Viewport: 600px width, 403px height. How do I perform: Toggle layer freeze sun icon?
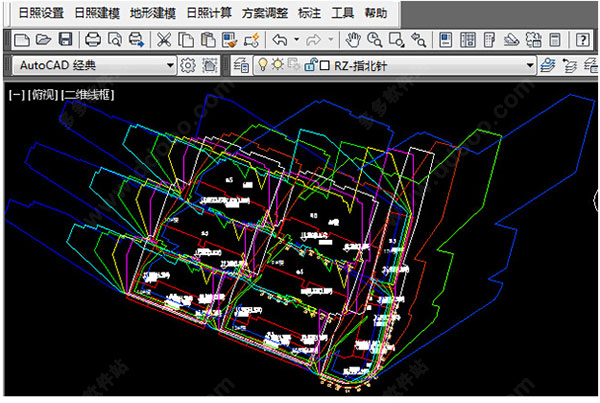tap(277, 65)
